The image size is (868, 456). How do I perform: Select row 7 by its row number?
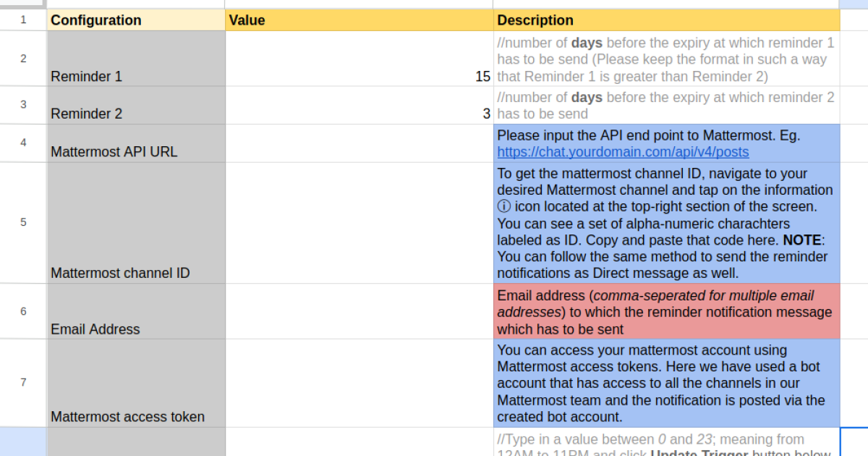click(x=23, y=383)
